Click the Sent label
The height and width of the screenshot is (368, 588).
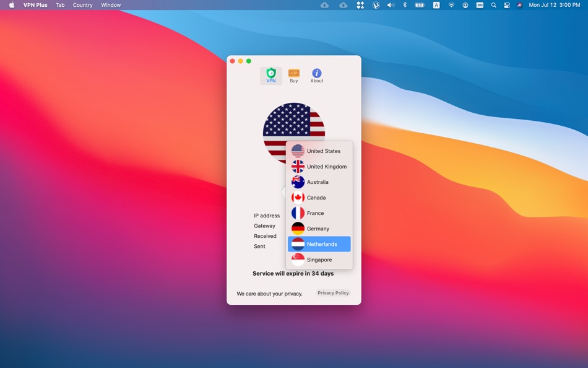259,246
